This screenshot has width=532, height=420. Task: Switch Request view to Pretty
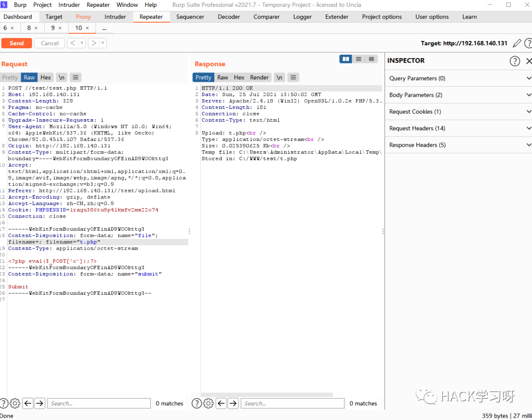point(10,77)
